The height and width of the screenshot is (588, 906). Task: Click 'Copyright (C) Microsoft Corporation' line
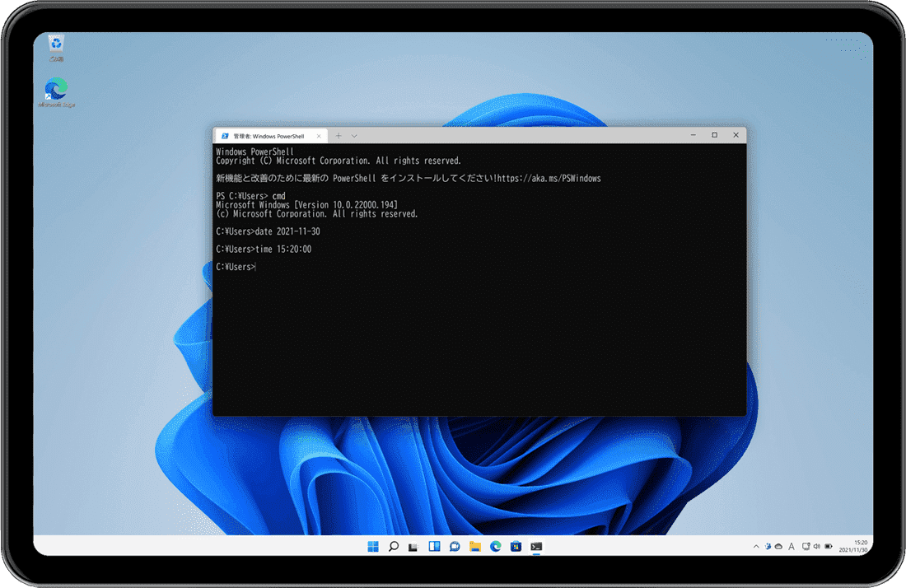tap(339, 161)
